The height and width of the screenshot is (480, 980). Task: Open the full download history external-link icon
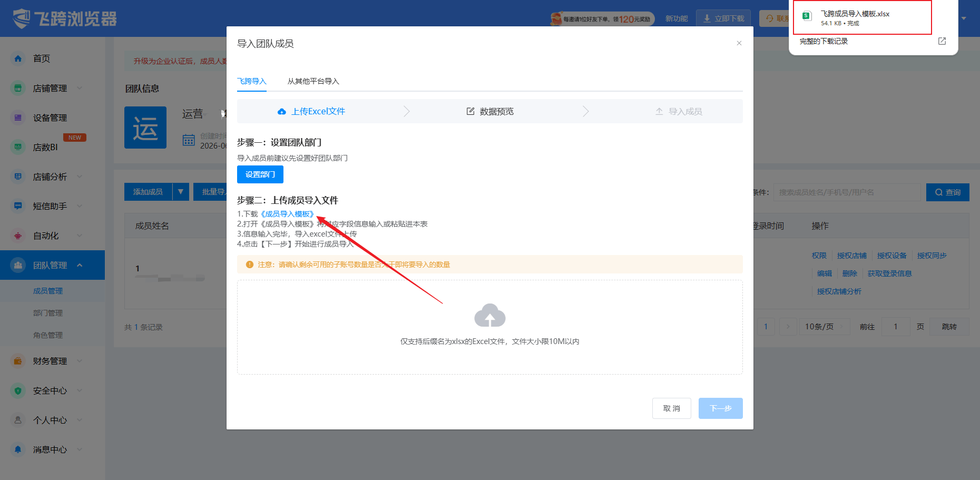pos(942,41)
